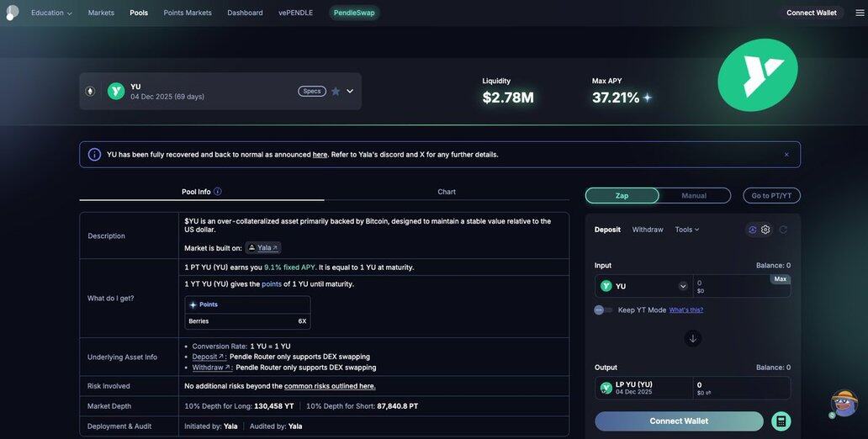The width and height of the screenshot is (868, 439).
Task: Open the underlying asset Withdraw link
Action: click(x=211, y=368)
